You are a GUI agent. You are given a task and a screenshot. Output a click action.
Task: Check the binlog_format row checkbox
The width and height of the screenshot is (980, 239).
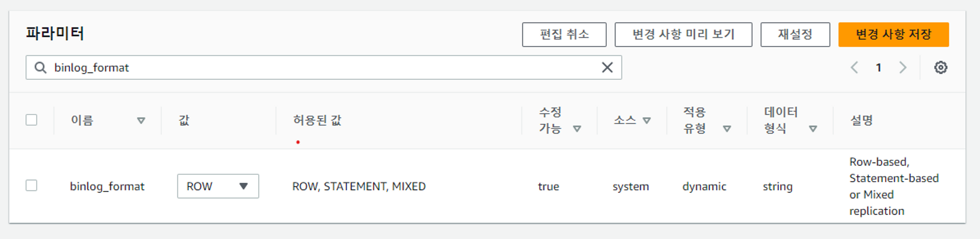pos(31,186)
